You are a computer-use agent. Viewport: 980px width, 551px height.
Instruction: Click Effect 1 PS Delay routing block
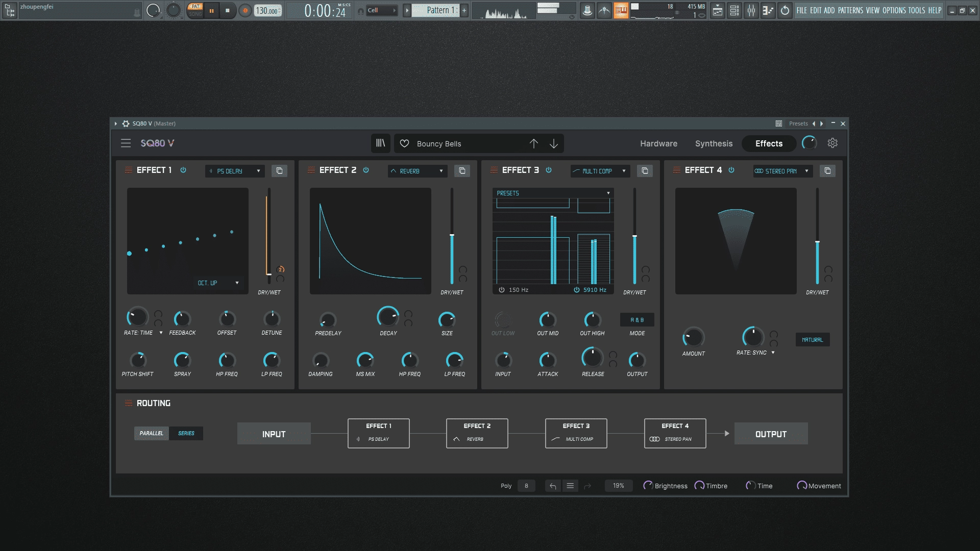pos(378,433)
